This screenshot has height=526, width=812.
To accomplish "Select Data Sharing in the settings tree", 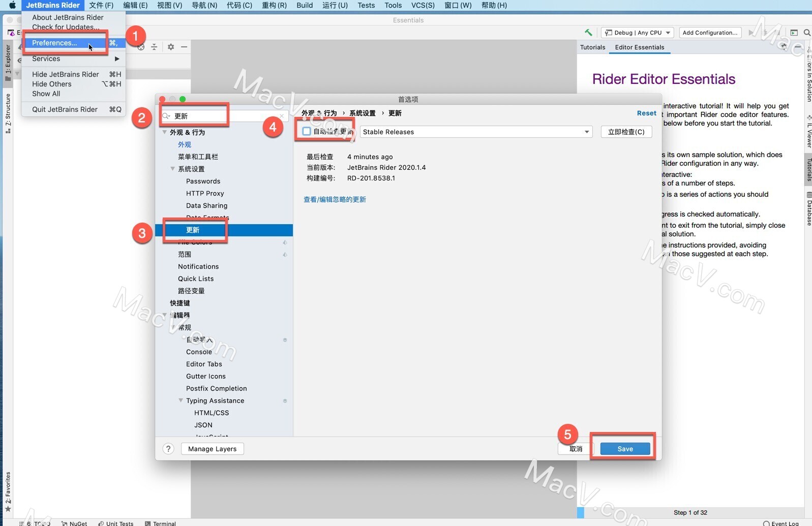I will pyautogui.click(x=207, y=205).
